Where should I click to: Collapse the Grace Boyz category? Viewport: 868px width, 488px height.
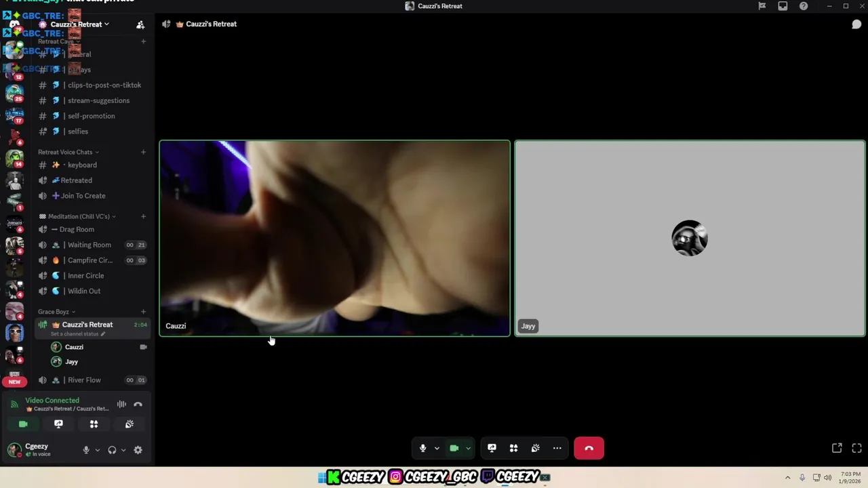click(57, 312)
